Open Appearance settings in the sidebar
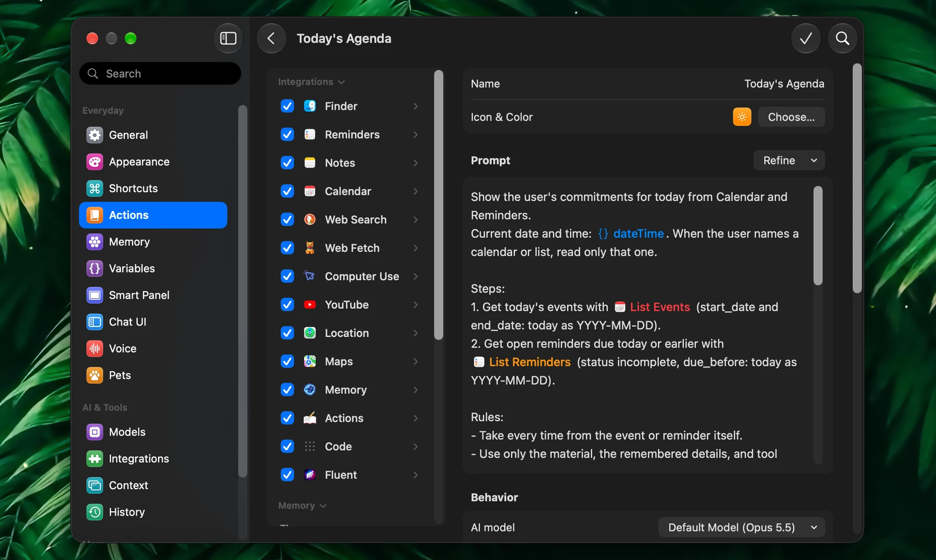This screenshot has height=560, width=936. pos(153,162)
